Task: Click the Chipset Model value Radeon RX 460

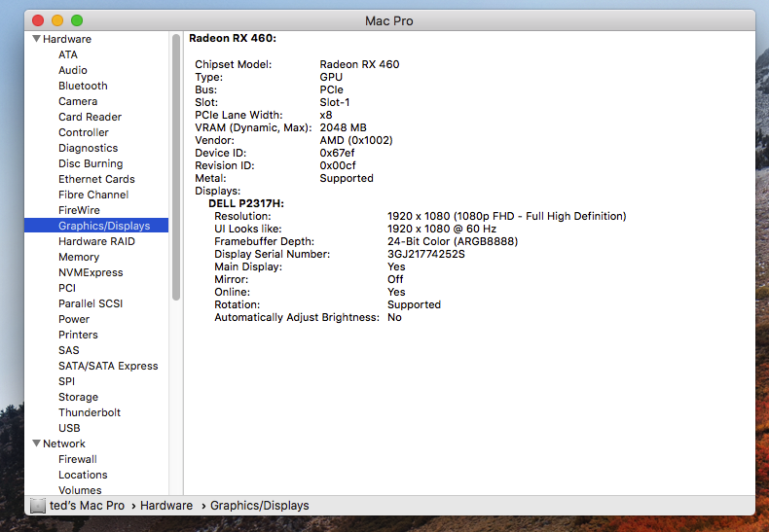Action: click(359, 64)
